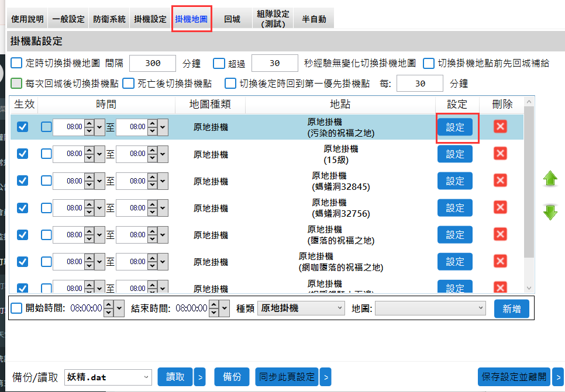Enable the 開始時間 checkbox
This screenshot has height=392, width=565.
click(x=16, y=308)
